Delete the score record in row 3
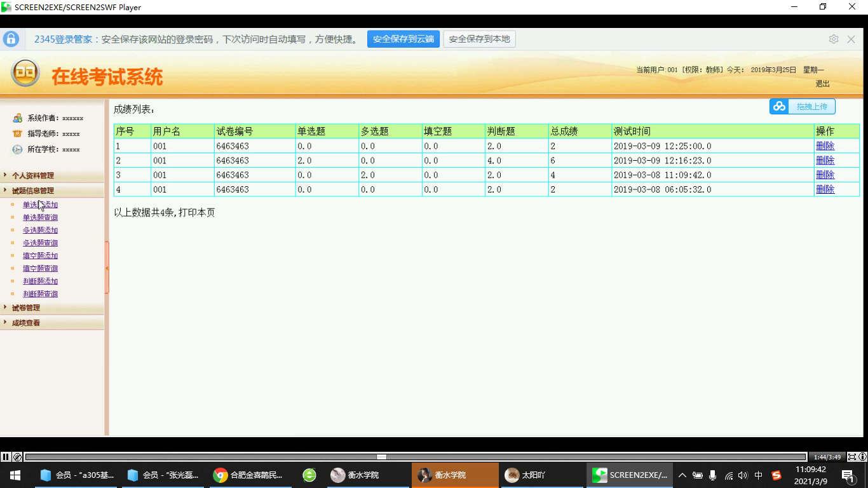868x488 pixels. (x=825, y=175)
